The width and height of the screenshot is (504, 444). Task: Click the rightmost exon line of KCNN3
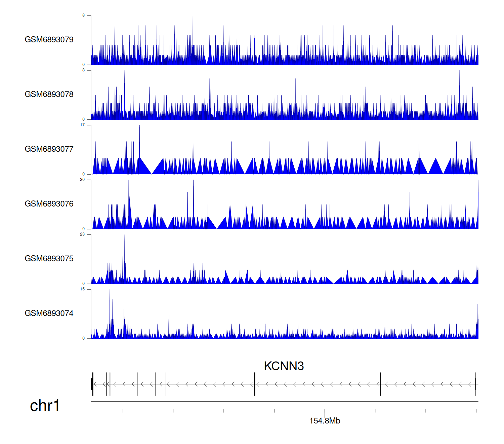pyautogui.click(x=475, y=384)
